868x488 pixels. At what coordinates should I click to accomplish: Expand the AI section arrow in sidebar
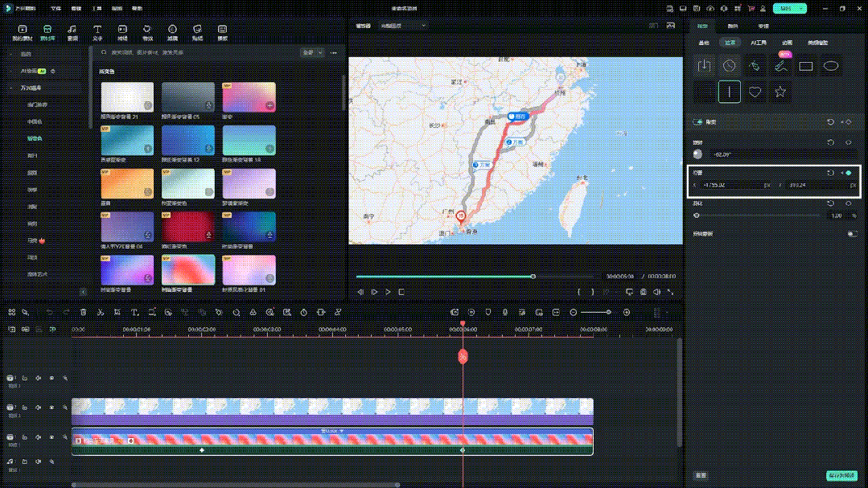(11, 72)
